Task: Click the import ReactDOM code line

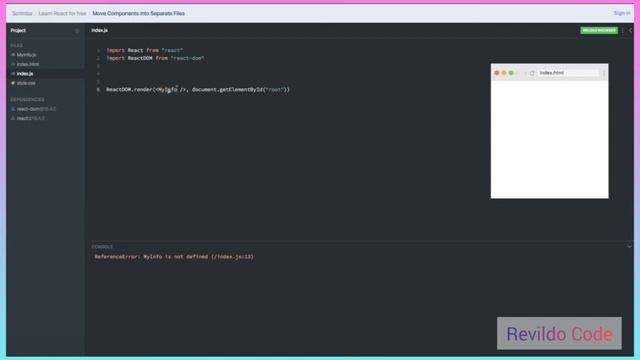Action: point(155,58)
